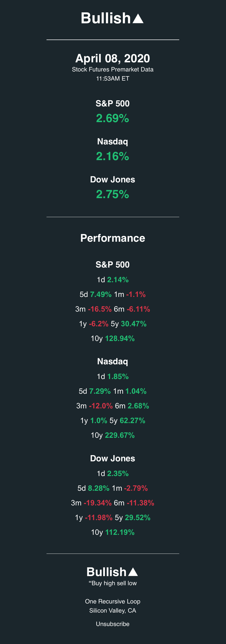Click the One Recursive Loop address line
The width and height of the screenshot is (226, 644).
tap(113, 601)
